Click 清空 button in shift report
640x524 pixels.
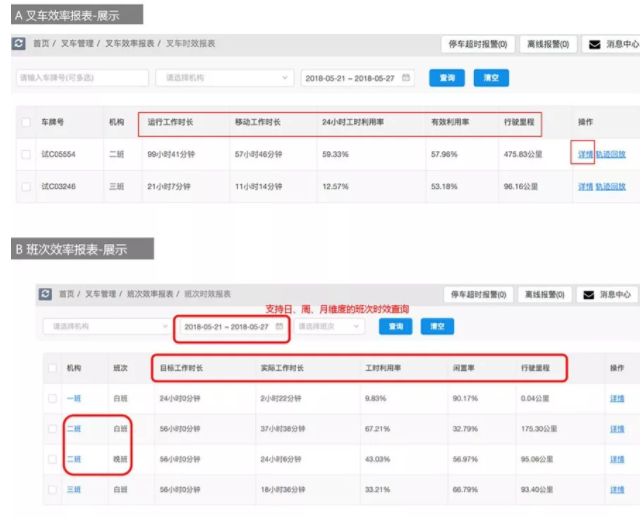(437, 326)
